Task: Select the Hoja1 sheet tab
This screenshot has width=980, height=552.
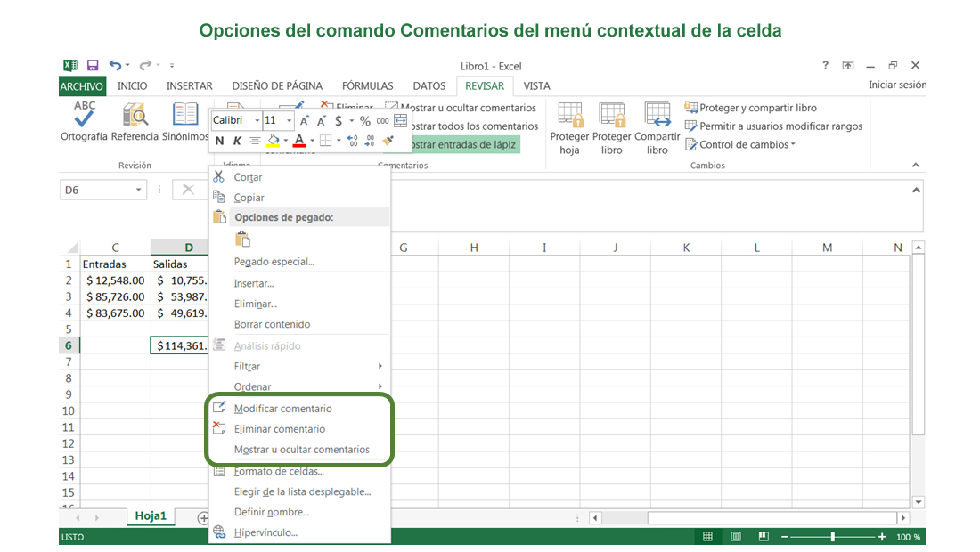Action: tap(151, 515)
